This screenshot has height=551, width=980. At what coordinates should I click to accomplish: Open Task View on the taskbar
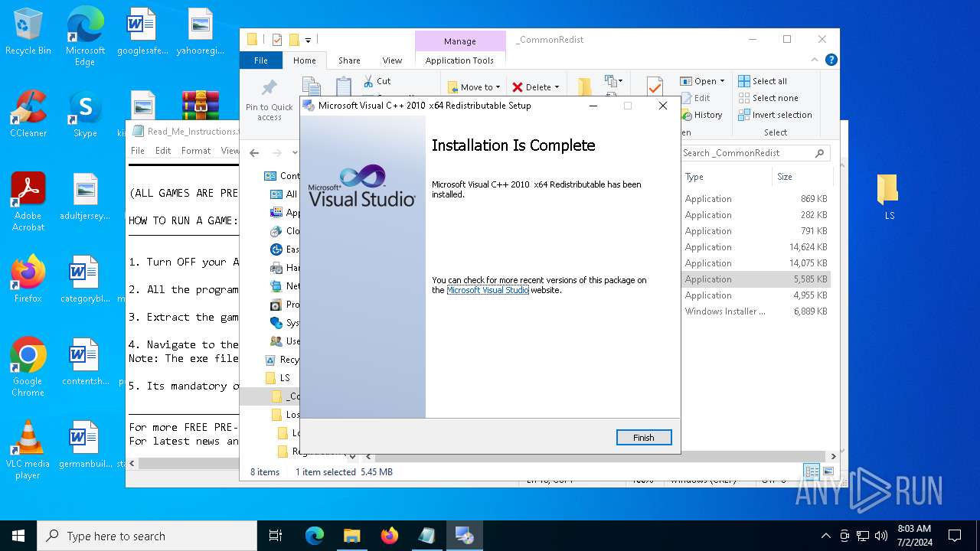[x=276, y=536]
